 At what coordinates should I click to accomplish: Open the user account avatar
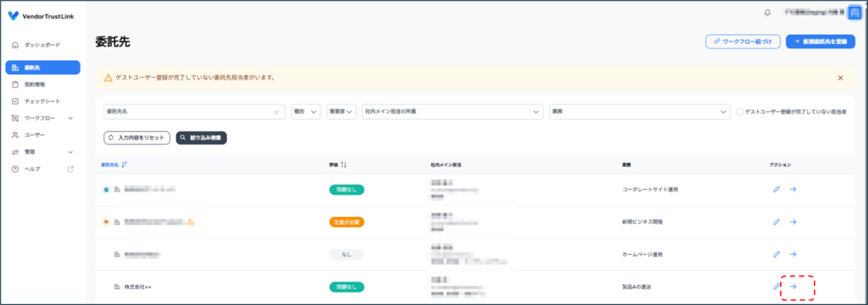point(854,12)
